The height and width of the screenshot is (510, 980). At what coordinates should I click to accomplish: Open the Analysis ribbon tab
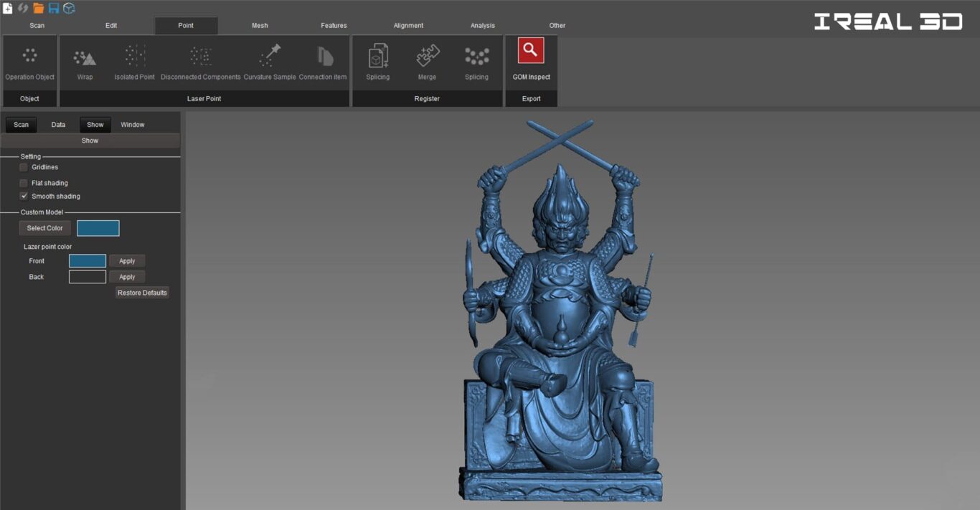point(483,26)
